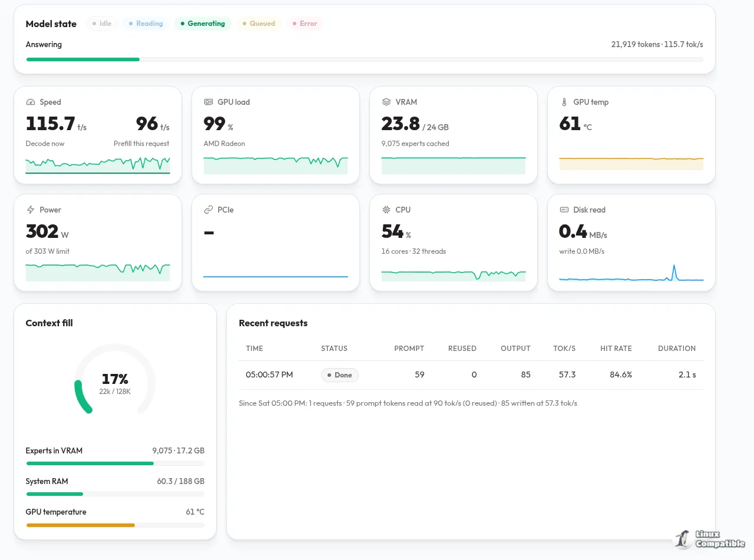Click the "21,919 tokens" counter text
The width and height of the screenshot is (754, 560).
tap(636, 45)
